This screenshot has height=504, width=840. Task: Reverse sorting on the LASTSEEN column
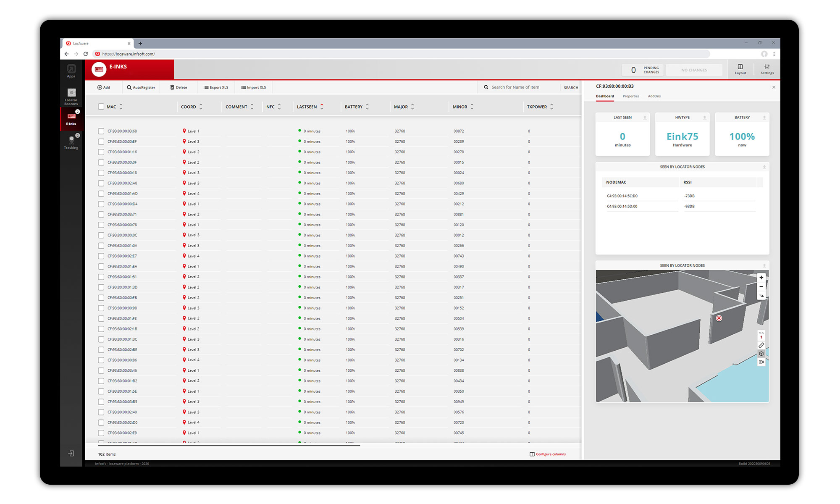pos(322,107)
